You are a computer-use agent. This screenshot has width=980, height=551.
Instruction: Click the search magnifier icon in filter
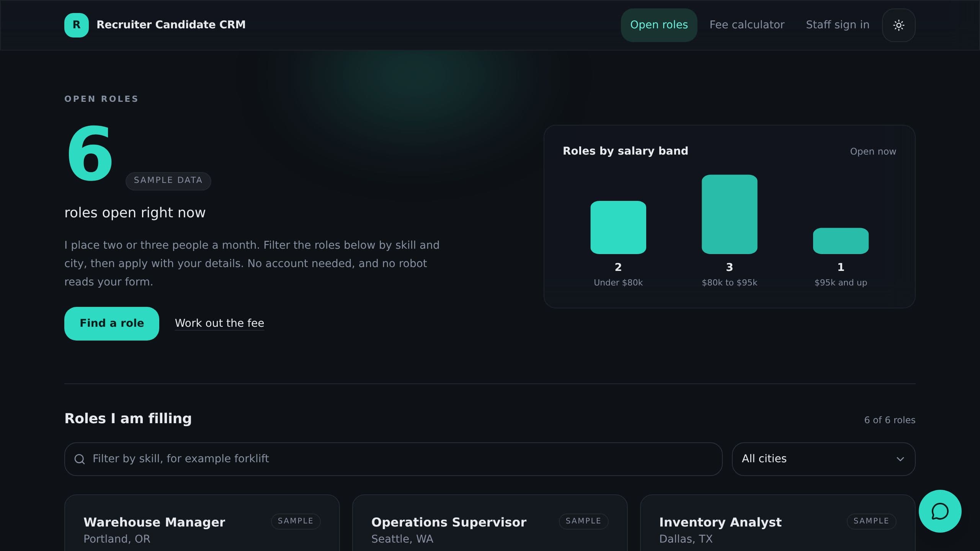[80, 459]
